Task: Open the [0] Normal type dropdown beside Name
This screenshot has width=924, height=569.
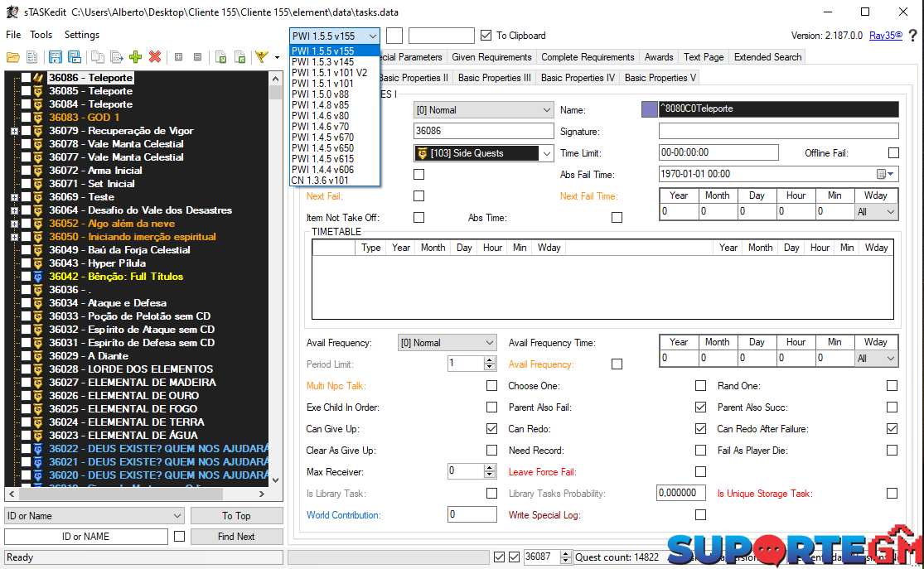Action: 483,110
